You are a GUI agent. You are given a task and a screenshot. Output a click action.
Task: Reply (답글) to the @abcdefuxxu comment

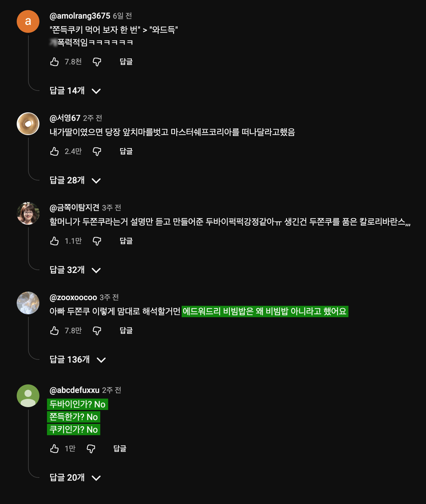click(120, 449)
